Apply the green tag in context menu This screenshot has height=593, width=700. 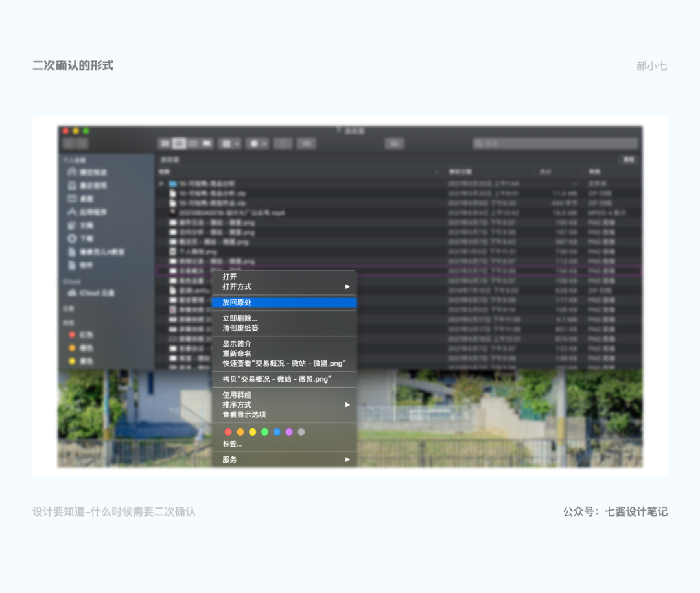[264, 432]
